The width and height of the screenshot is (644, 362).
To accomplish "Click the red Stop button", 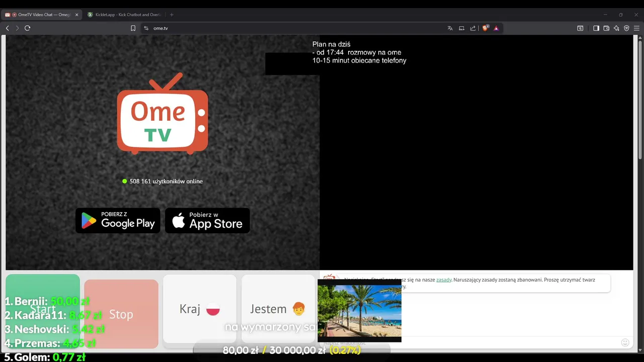I will point(121,314).
